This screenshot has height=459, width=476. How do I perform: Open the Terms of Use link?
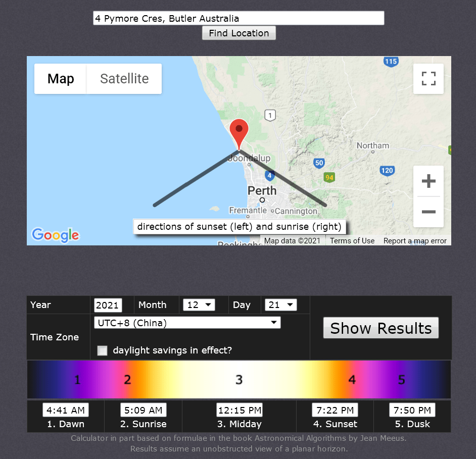click(352, 241)
